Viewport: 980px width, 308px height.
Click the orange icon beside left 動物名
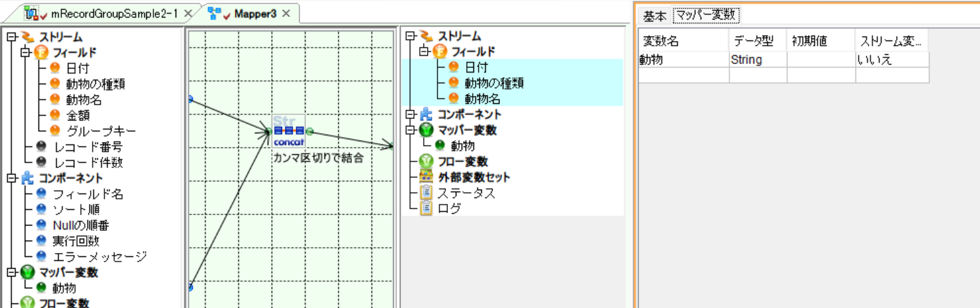(55, 99)
